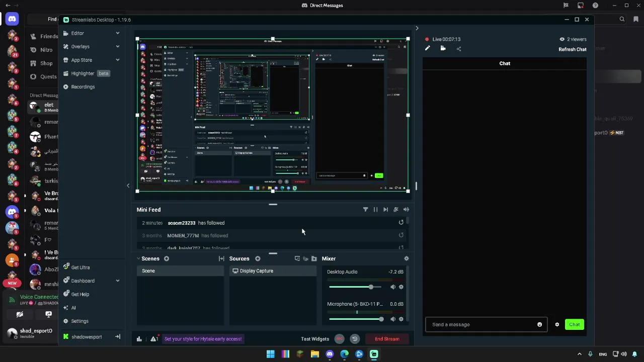The height and width of the screenshot is (362, 644).
Task: Open the performance stats bar-chart icon
Action: pyautogui.click(x=139, y=339)
